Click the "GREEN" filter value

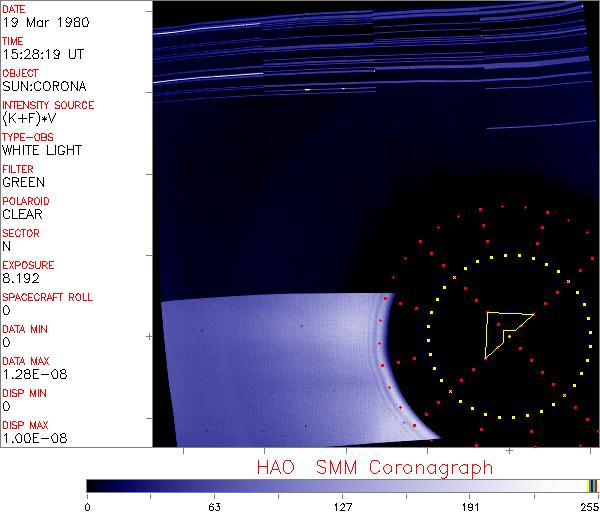(x=23, y=183)
